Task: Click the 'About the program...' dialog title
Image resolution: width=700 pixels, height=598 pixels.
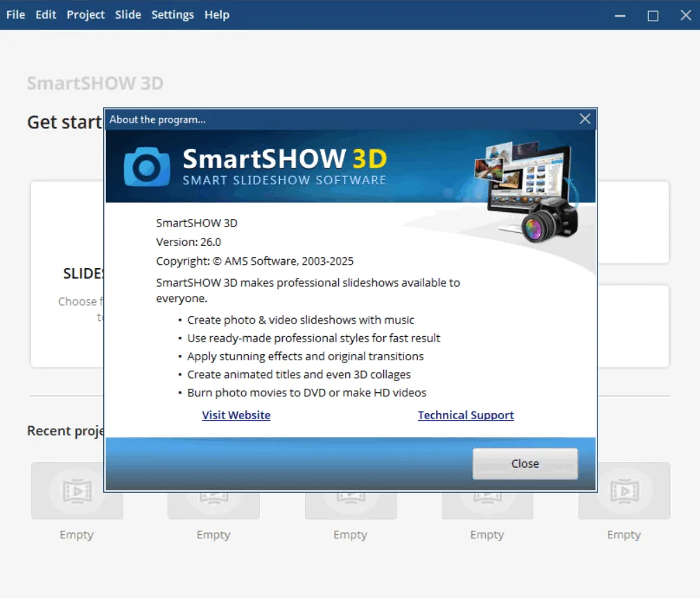Action: pos(157,120)
